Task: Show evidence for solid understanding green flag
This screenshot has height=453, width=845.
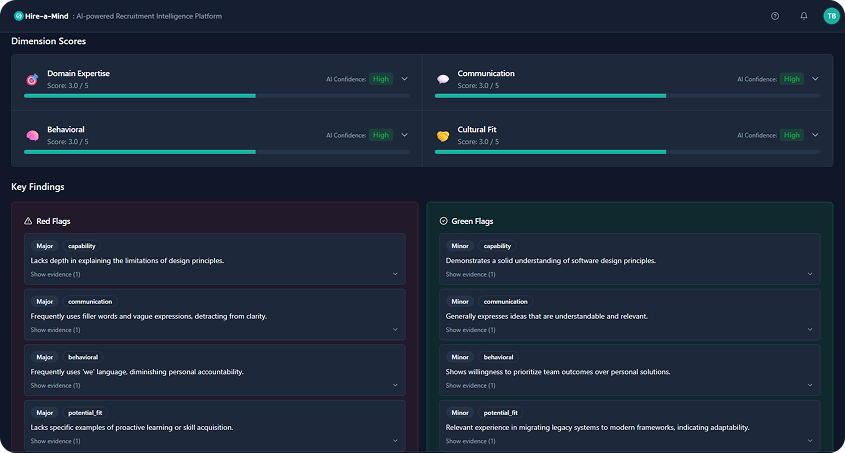Action: click(x=470, y=274)
